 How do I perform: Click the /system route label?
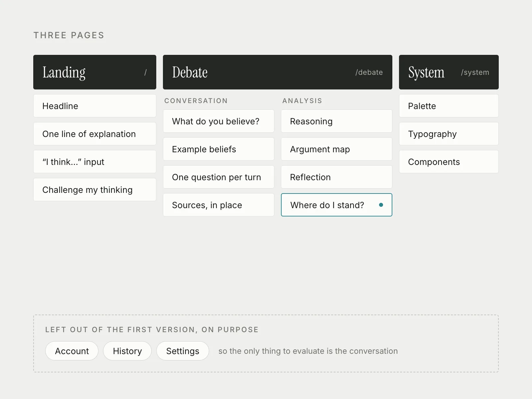tap(475, 72)
